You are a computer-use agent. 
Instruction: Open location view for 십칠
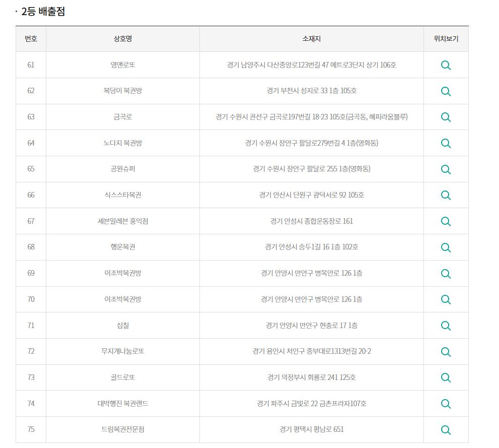(x=446, y=326)
